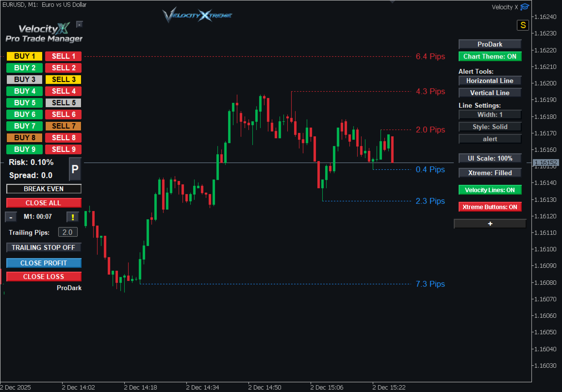Toggle Chart Theme: ON
Viewport: 562px width, 392px height.
tap(490, 57)
